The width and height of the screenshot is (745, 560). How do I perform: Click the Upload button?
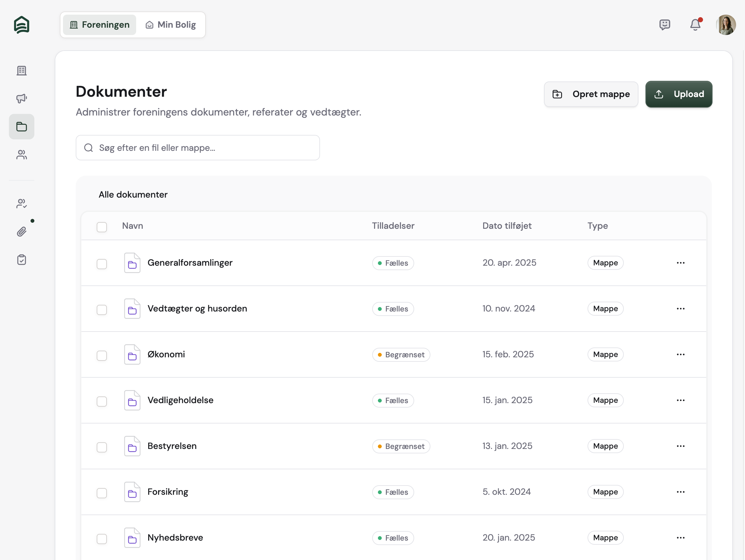point(678,94)
